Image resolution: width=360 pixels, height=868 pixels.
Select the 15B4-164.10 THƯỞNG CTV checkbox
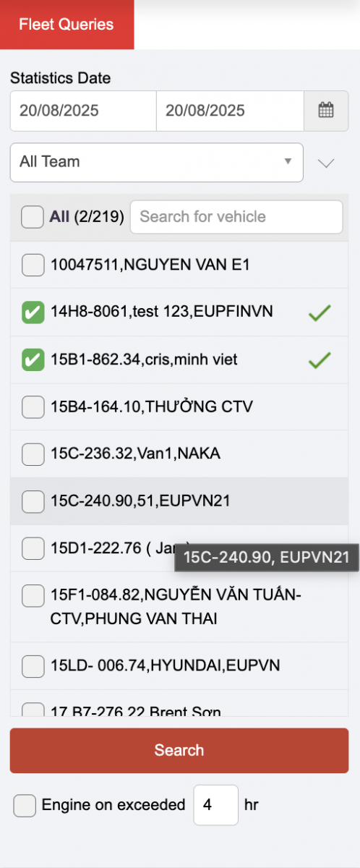point(33,407)
